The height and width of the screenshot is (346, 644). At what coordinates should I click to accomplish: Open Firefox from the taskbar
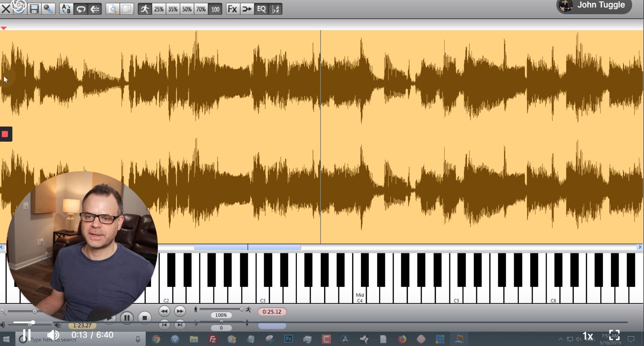(402, 339)
